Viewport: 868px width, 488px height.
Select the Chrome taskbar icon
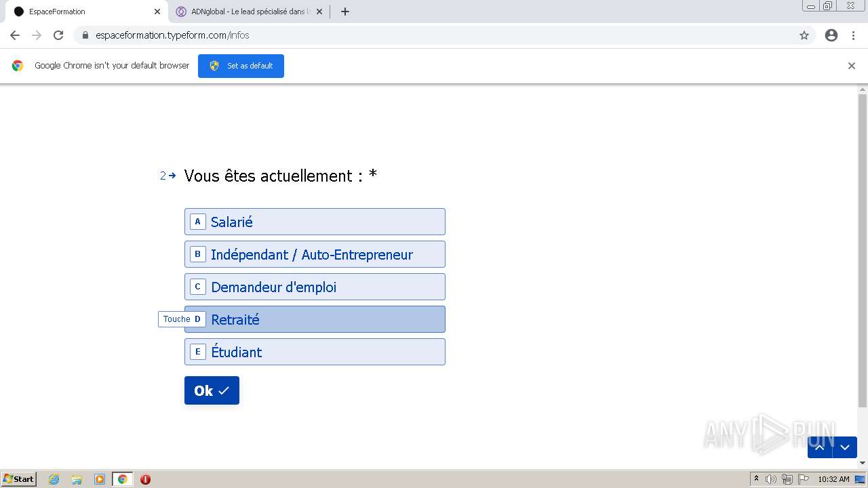pos(122,479)
